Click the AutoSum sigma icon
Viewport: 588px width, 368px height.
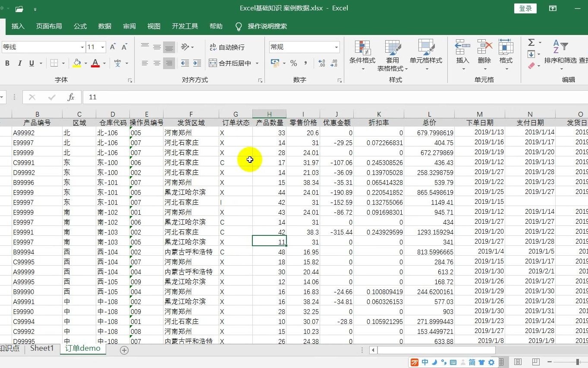pyautogui.click(x=531, y=42)
